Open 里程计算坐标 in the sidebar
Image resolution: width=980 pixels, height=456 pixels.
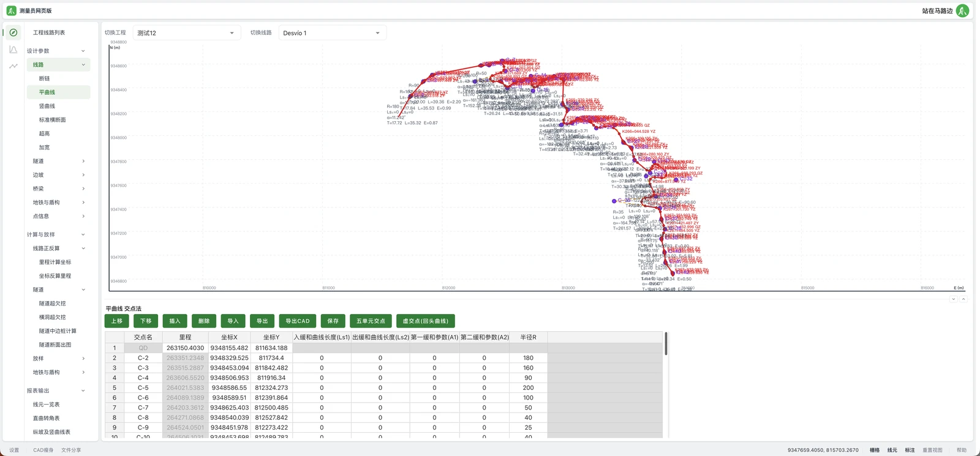pos(55,262)
